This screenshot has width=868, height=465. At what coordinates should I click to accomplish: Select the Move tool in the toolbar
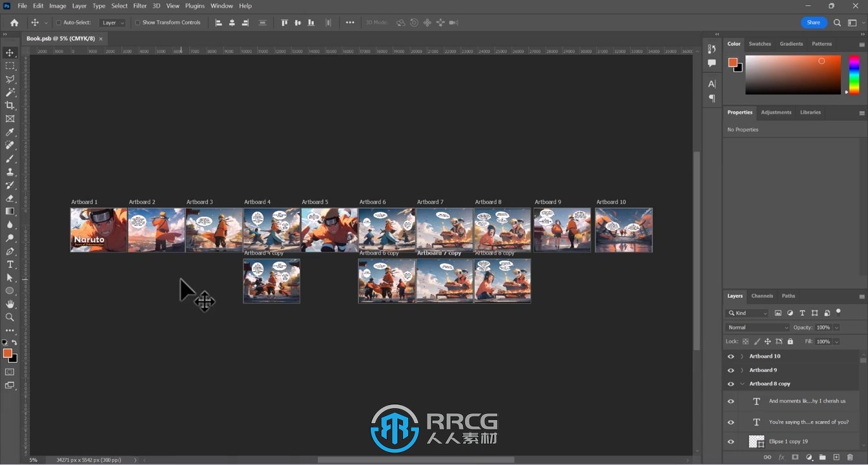10,53
